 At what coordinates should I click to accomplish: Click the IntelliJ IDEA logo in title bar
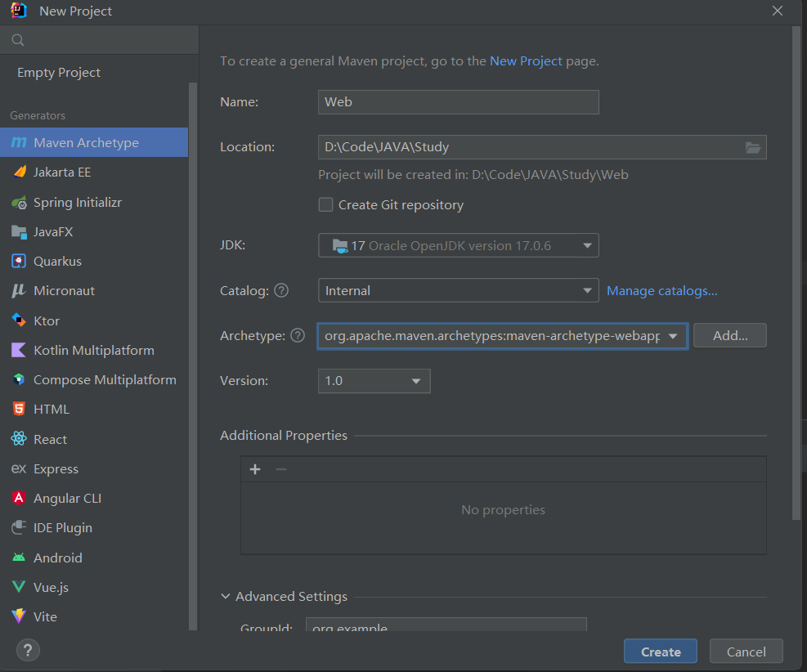[x=19, y=11]
